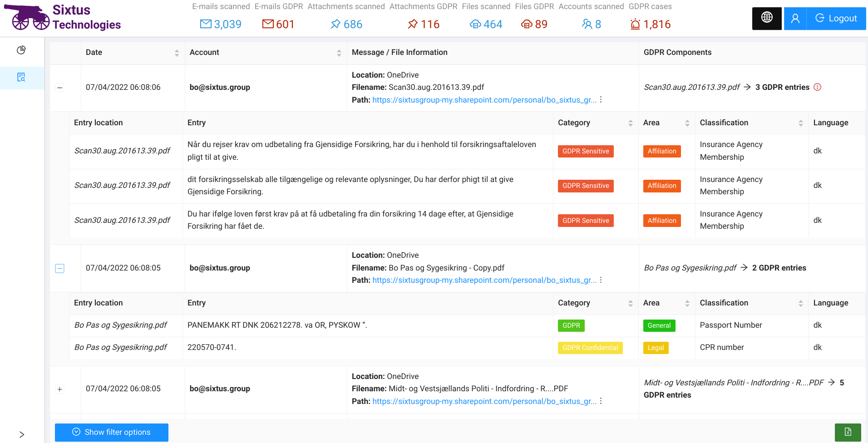Click Show filter options button

[112, 432]
